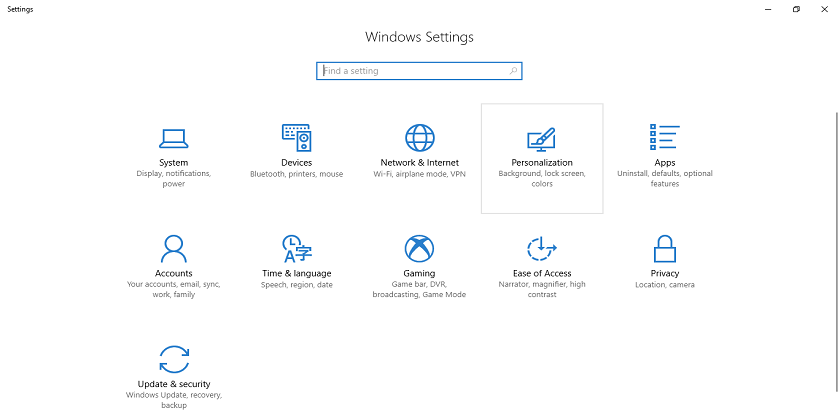This screenshot has width=840, height=420.
Task: Open the Personalization paintbrush icon
Action: click(542, 139)
